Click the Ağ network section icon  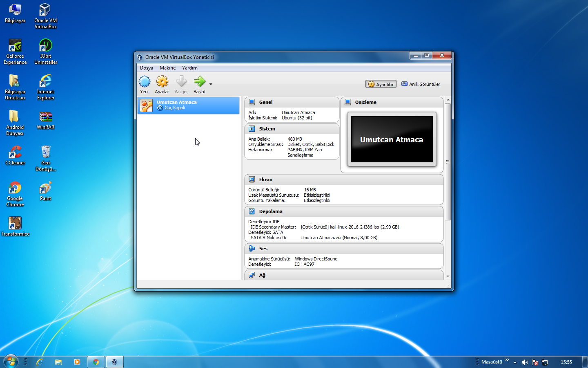252,275
